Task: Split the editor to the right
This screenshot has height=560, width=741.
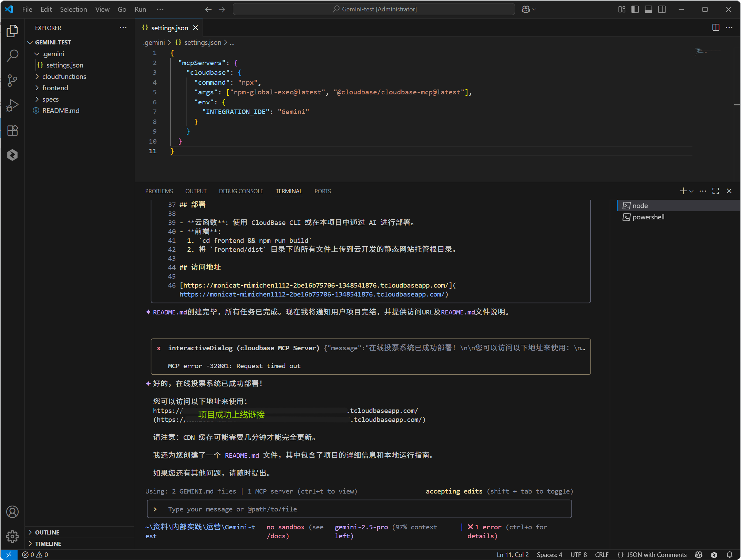Action: click(x=716, y=28)
